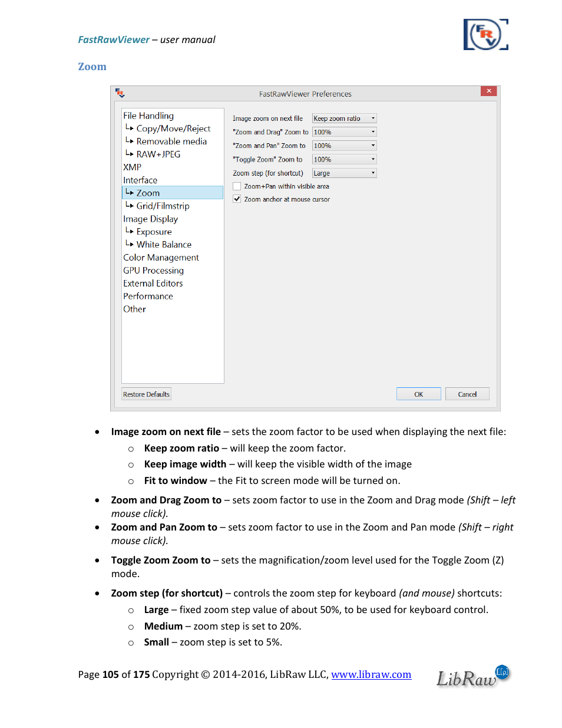
Task: Click the "Keep image width" bullet text
Action: coord(185,465)
